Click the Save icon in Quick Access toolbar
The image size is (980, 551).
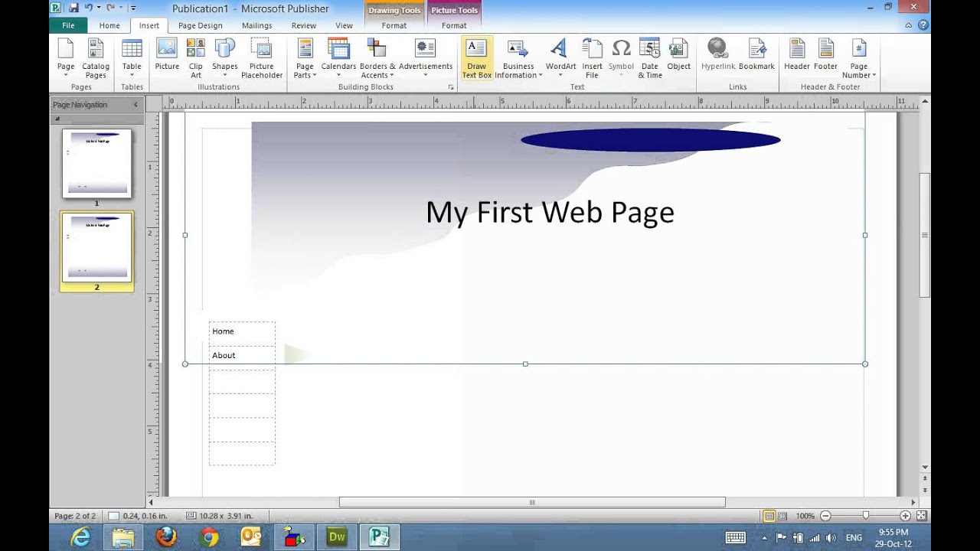73,8
